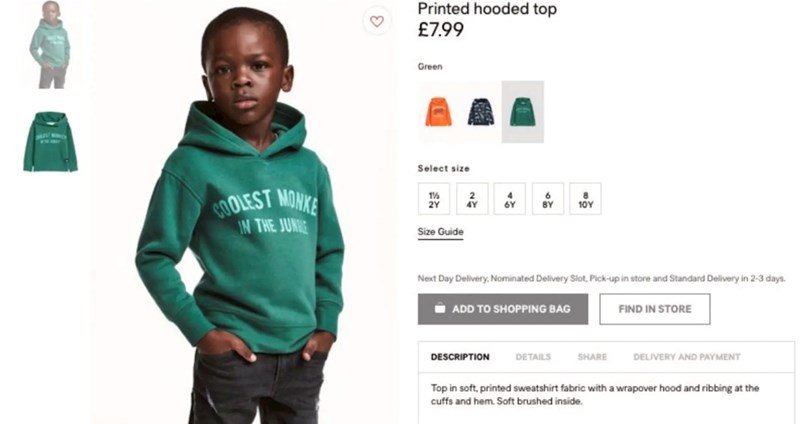Click shopping bag icon in Add button
800x424 pixels.
point(440,309)
